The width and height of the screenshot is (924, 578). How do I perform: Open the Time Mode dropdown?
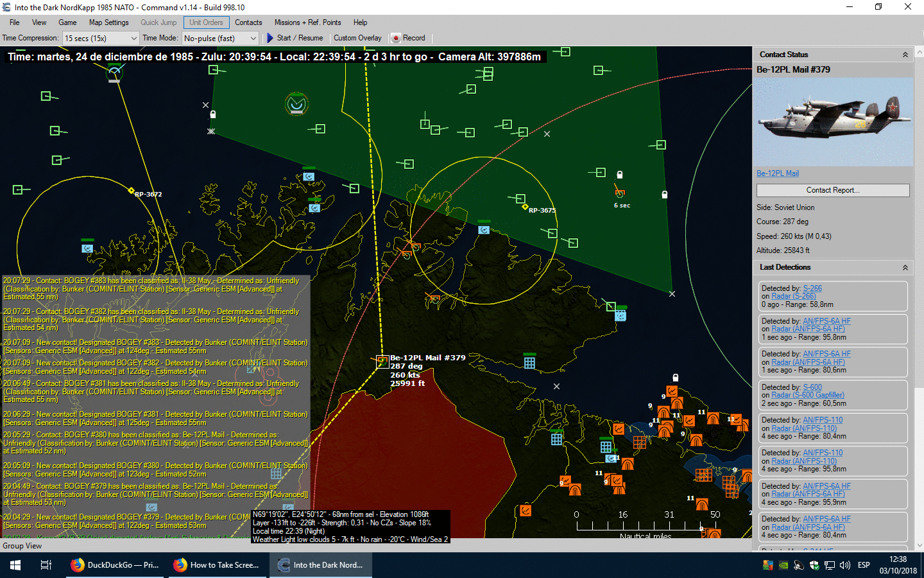pyautogui.click(x=221, y=39)
